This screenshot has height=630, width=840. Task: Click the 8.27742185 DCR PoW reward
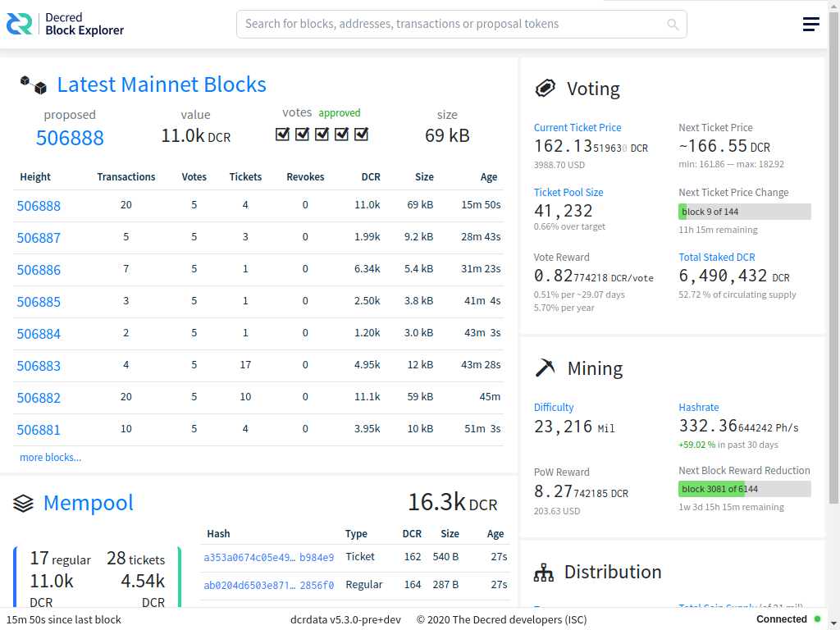[x=581, y=491]
